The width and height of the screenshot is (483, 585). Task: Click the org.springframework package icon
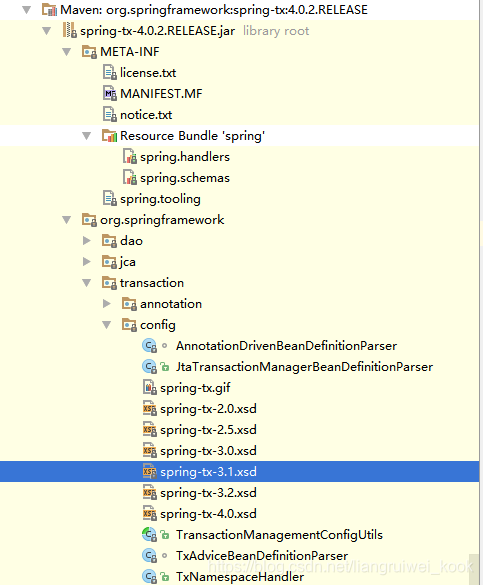pyautogui.click(x=90, y=220)
